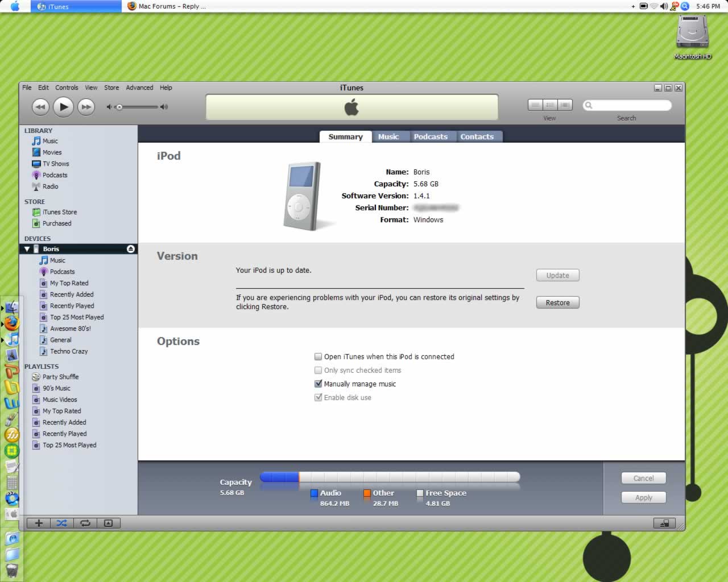Click the Cancel button

(x=643, y=478)
